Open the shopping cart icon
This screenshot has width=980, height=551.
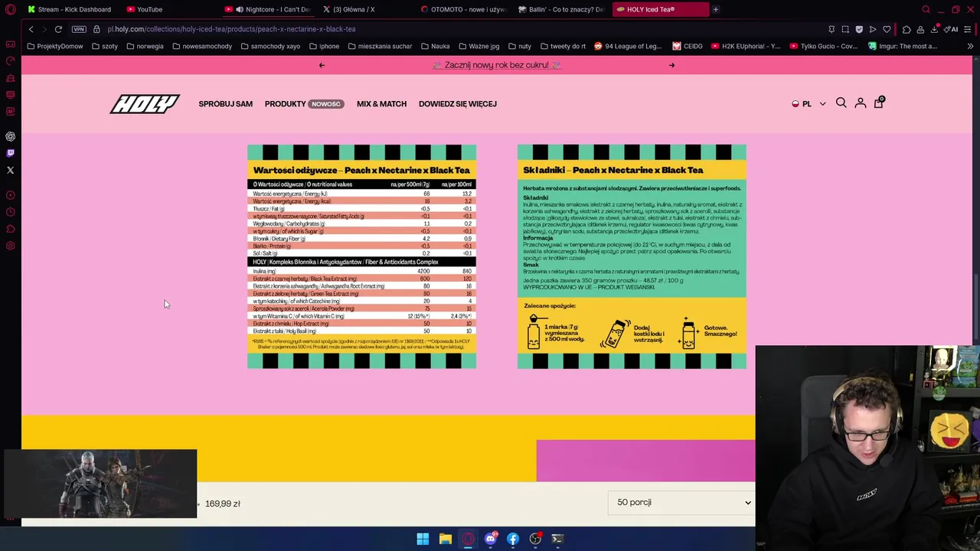[879, 103]
